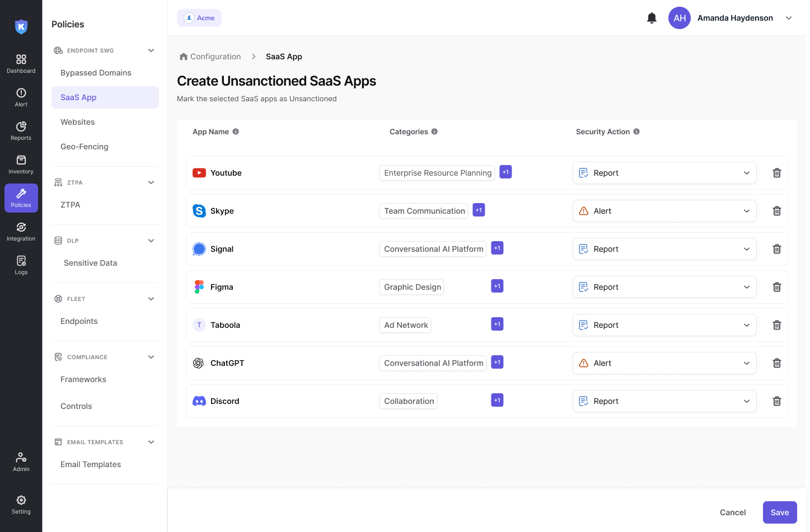The image size is (810, 532).
Task: Open the Reports section icon
Action: click(21, 131)
